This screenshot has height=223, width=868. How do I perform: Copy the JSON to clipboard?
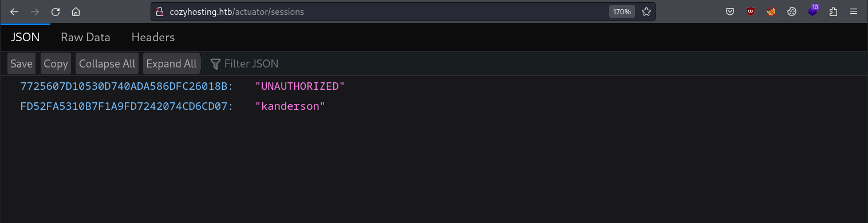[56, 63]
